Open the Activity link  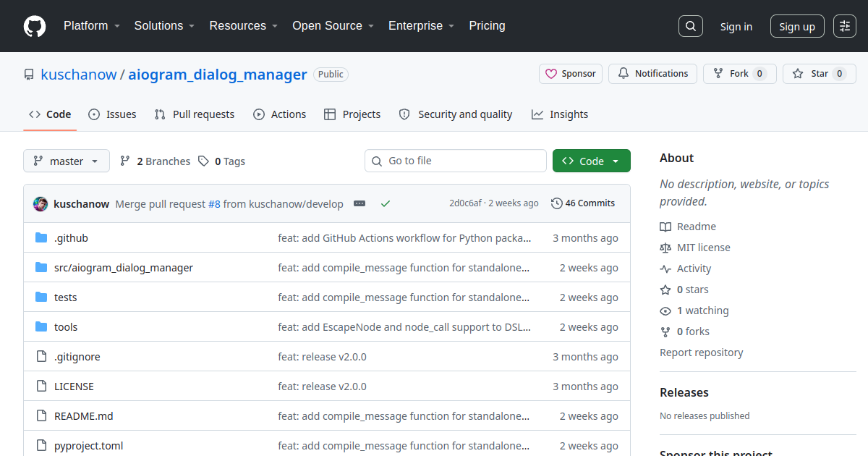click(686, 269)
